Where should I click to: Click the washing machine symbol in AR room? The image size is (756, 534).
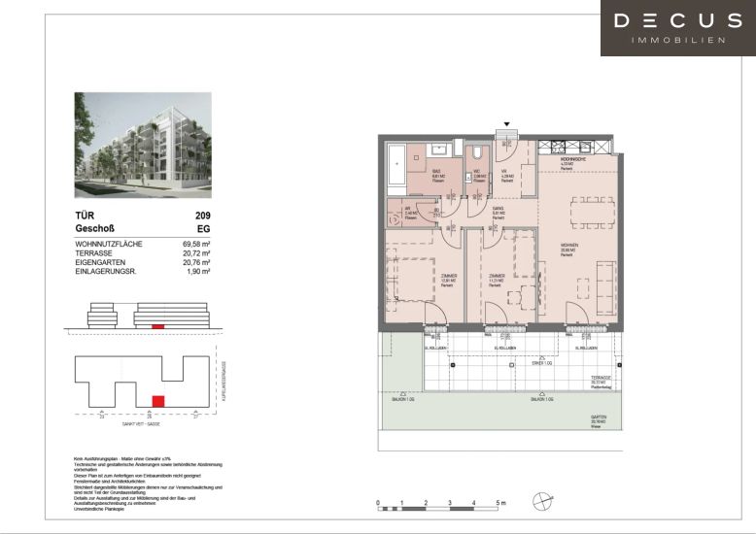(x=395, y=217)
